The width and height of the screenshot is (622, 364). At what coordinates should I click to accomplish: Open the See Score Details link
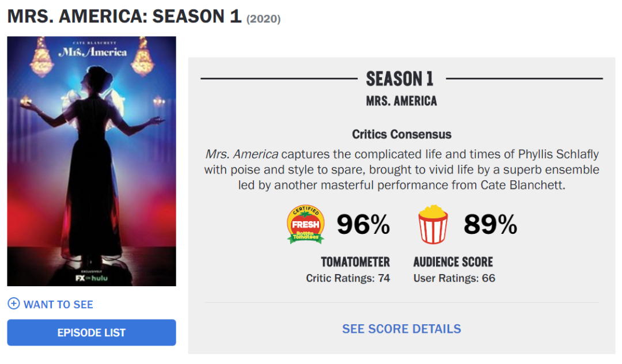pos(401,329)
